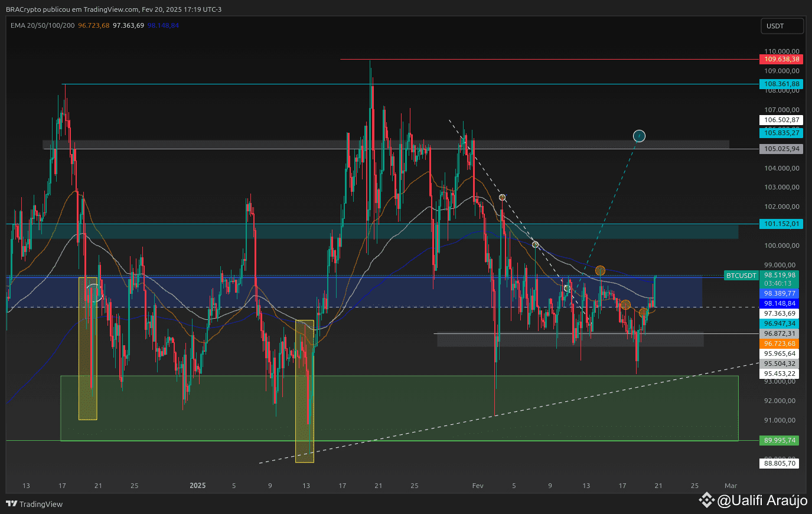Click the cyan 108.361,88 price label
Screen dimensions: 812x514
(x=781, y=84)
